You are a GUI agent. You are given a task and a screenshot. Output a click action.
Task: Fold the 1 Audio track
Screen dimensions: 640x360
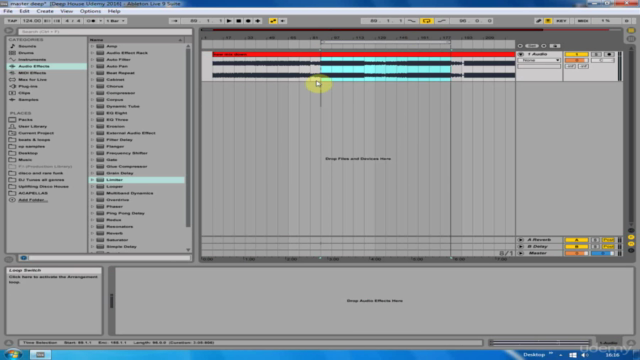pyautogui.click(x=520, y=54)
